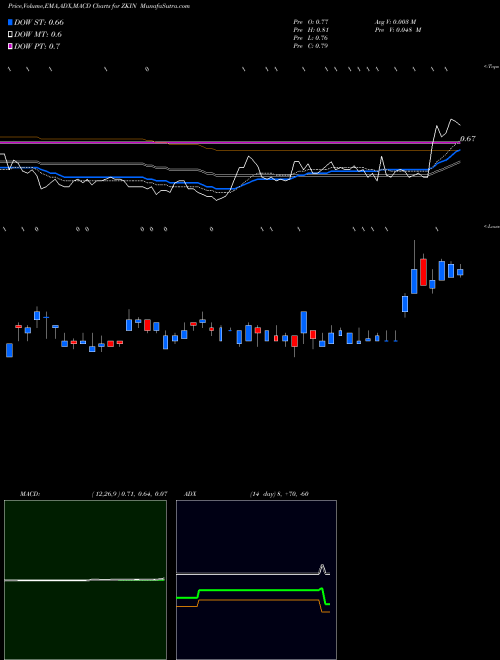The height and width of the screenshot is (660, 500).
Task: Click the magenta DOW PT legend swatch
Action: click(x=11, y=46)
